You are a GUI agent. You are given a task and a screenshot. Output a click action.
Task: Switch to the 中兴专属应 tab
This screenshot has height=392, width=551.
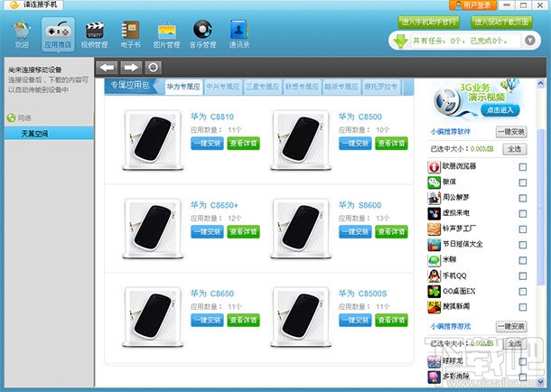click(x=223, y=87)
